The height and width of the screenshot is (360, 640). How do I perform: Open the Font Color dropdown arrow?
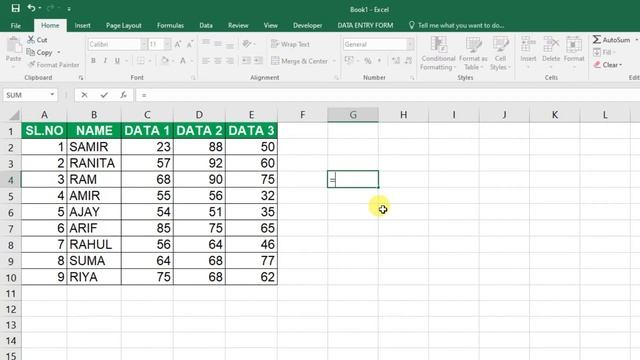point(191,61)
